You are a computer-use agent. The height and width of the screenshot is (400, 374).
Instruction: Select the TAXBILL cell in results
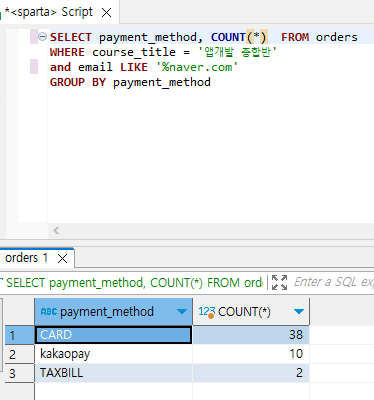(113, 373)
